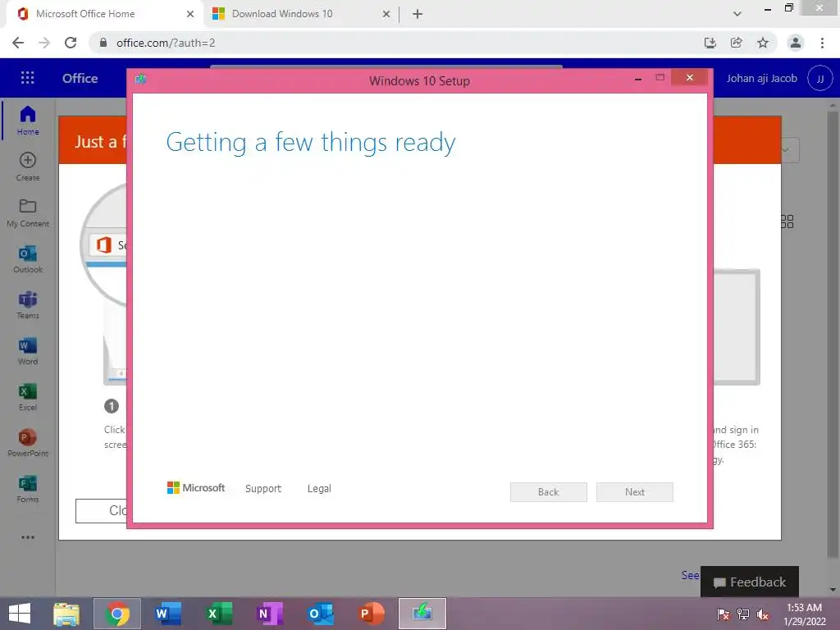View site information lock icon
The image size is (840, 630).
click(x=103, y=43)
